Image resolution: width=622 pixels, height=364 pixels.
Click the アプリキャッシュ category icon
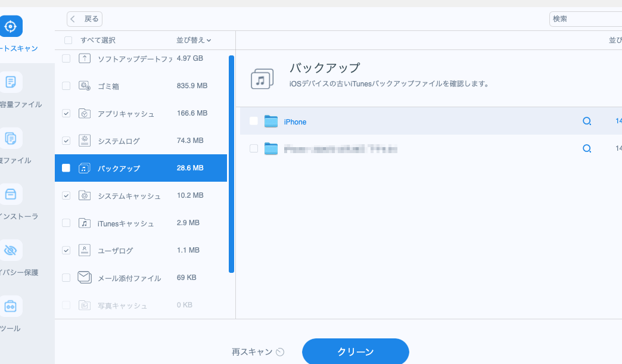(x=85, y=113)
